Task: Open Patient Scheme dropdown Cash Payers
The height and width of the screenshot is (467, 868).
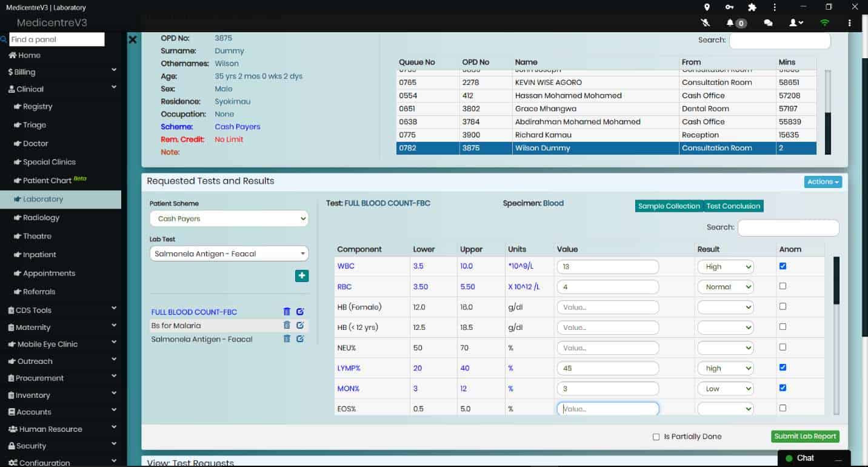Action: pos(229,218)
